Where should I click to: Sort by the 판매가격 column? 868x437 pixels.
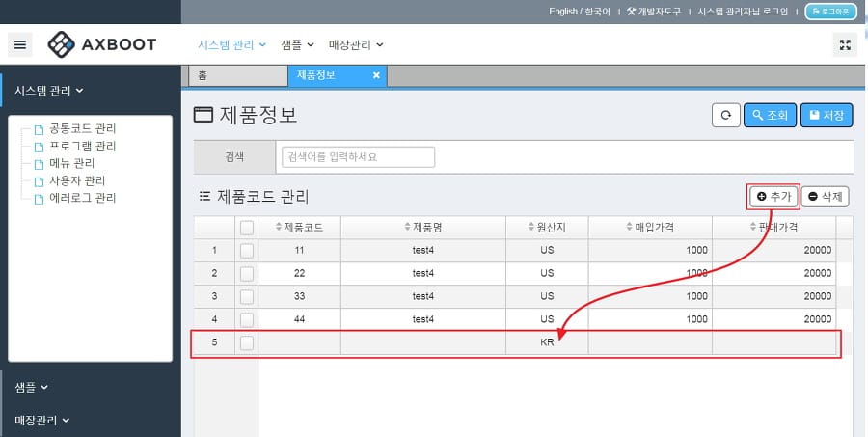click(x=773, y=227)
